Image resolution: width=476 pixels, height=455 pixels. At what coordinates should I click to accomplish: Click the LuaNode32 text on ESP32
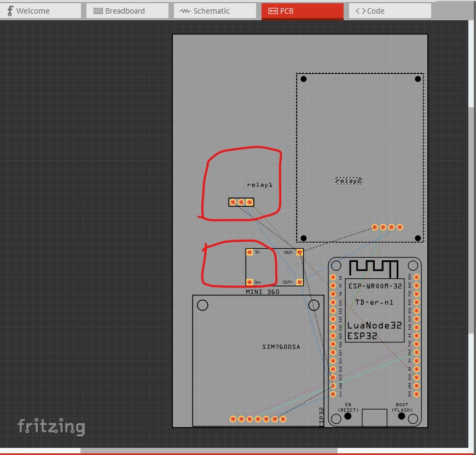374,325
